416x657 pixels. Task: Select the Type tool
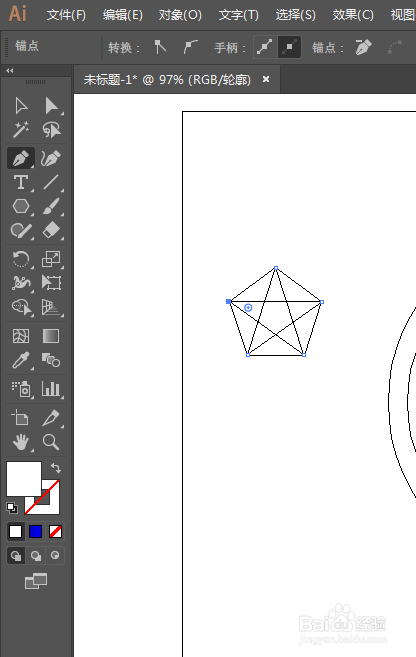(x=21, y=182)
